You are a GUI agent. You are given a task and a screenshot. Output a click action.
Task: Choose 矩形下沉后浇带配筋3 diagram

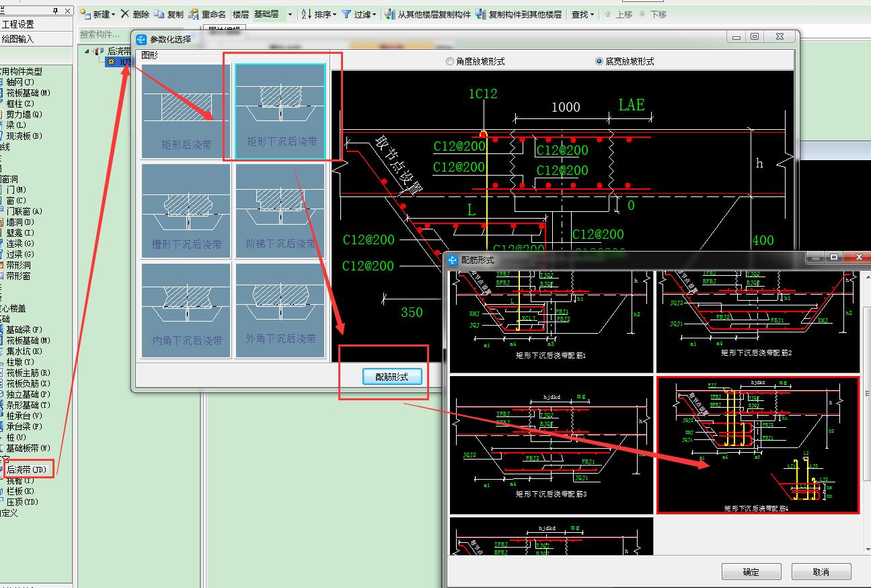click(552, 445)
